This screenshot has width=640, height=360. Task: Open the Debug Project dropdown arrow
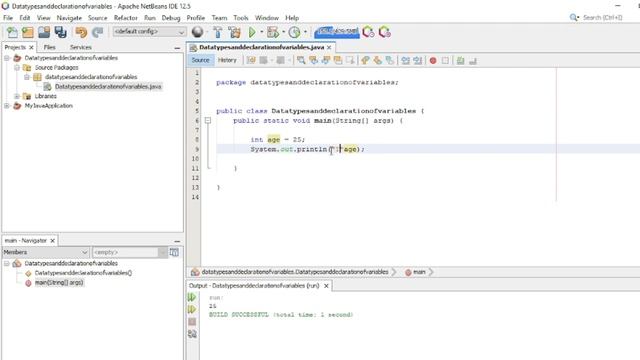coord(283,32)
